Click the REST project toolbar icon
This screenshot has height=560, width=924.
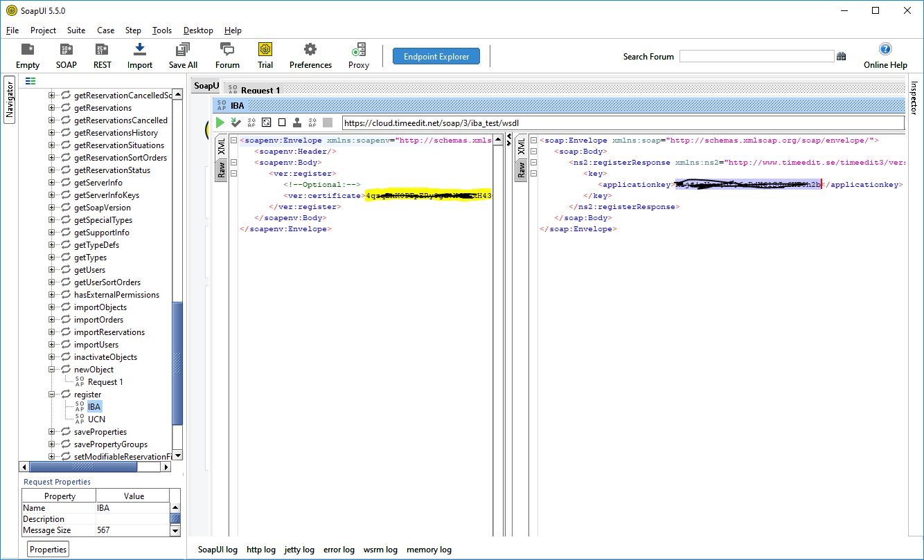click(x=102, y=55)
